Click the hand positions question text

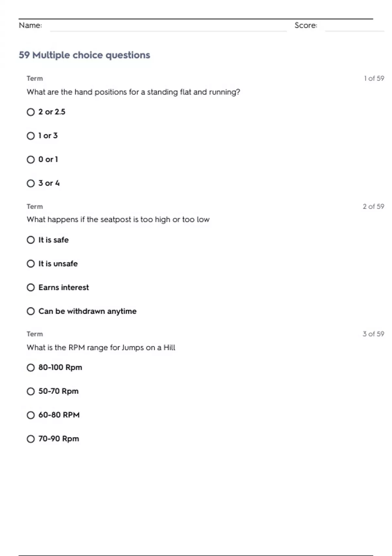133,92
